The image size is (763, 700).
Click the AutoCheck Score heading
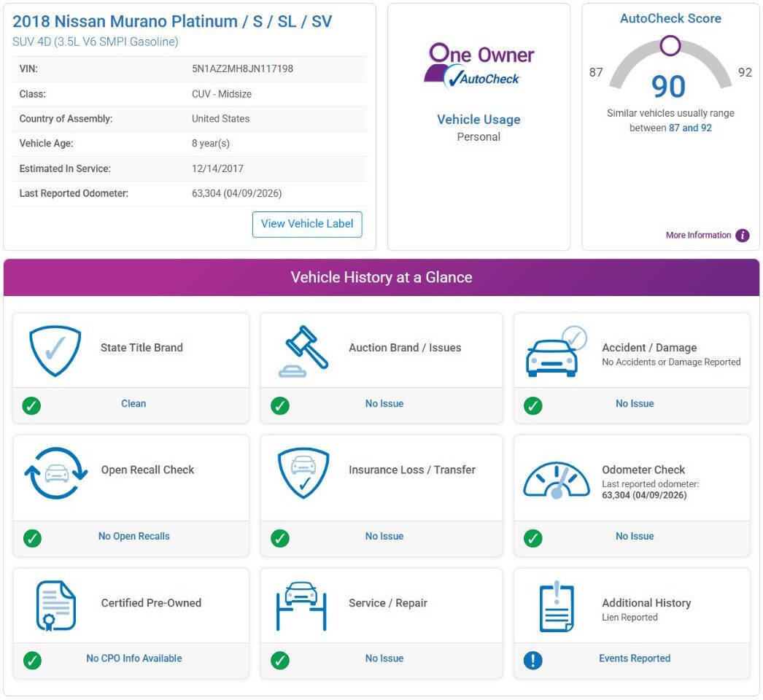[x=670, y=18]
